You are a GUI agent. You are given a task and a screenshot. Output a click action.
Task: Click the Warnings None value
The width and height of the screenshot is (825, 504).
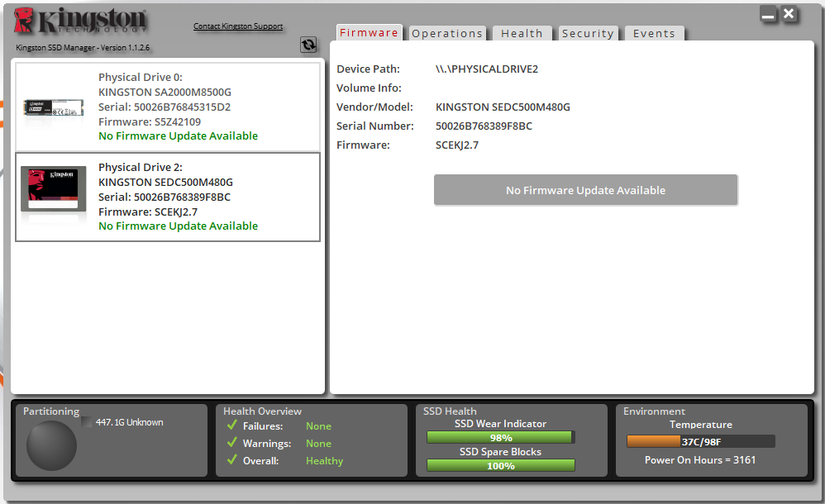point(318,443)
